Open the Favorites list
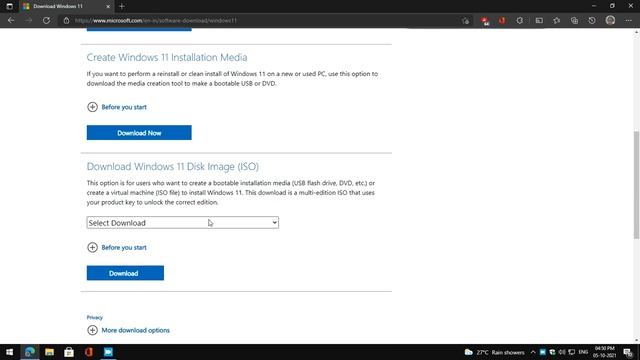640x360 pixels. coord(557,20)
